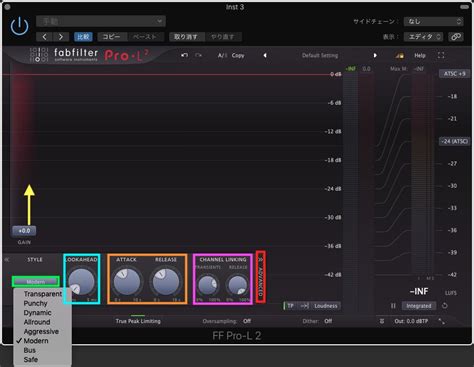Open the サイドチェーン sidechain dropdown
This screenshot has width=474, height=367.
[x=433, y=21]
